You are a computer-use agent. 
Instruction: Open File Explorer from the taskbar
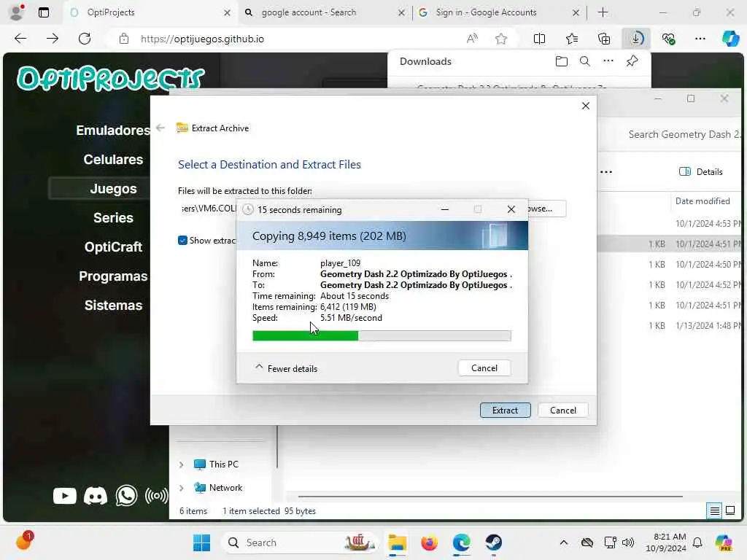point(397,542)
